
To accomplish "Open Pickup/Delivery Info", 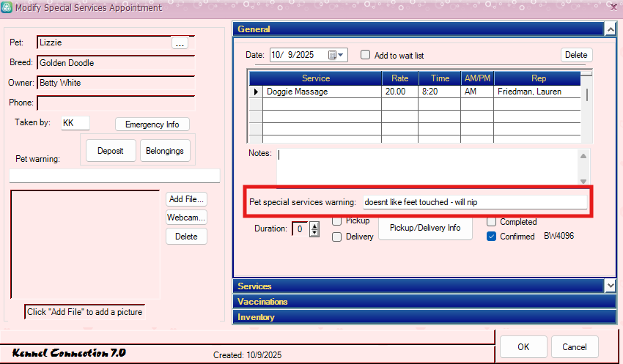I will [425, 228].
